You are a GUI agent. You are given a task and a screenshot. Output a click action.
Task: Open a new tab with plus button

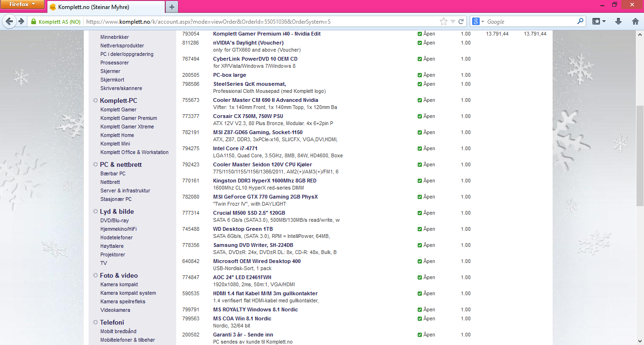click(x=171, y=7)
